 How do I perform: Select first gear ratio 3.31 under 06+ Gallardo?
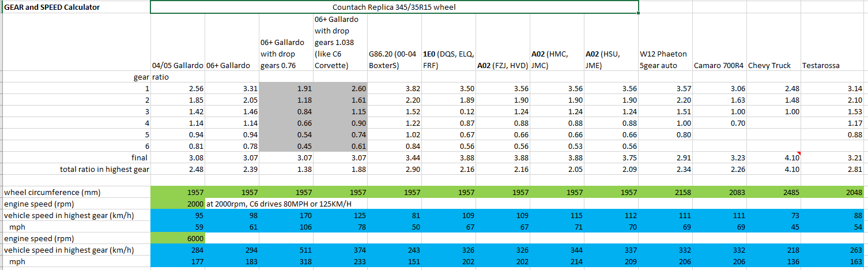tap(232, 88)
